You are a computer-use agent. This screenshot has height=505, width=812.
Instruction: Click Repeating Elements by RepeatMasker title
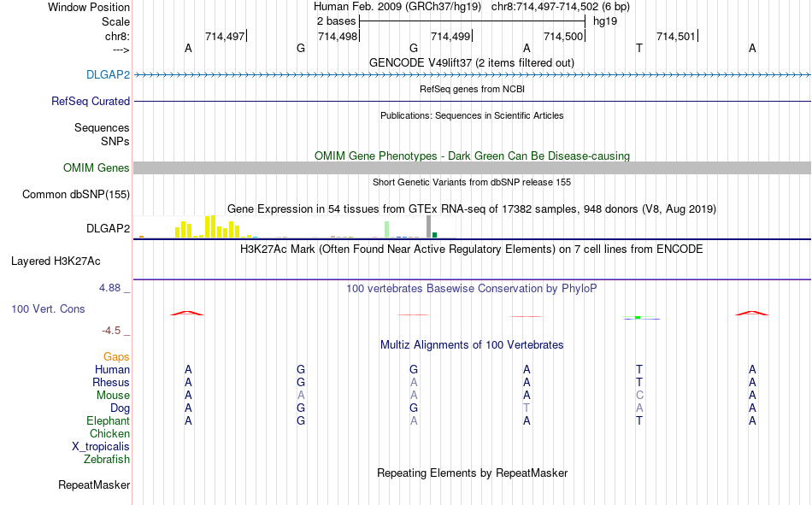[x=473, y=473]
